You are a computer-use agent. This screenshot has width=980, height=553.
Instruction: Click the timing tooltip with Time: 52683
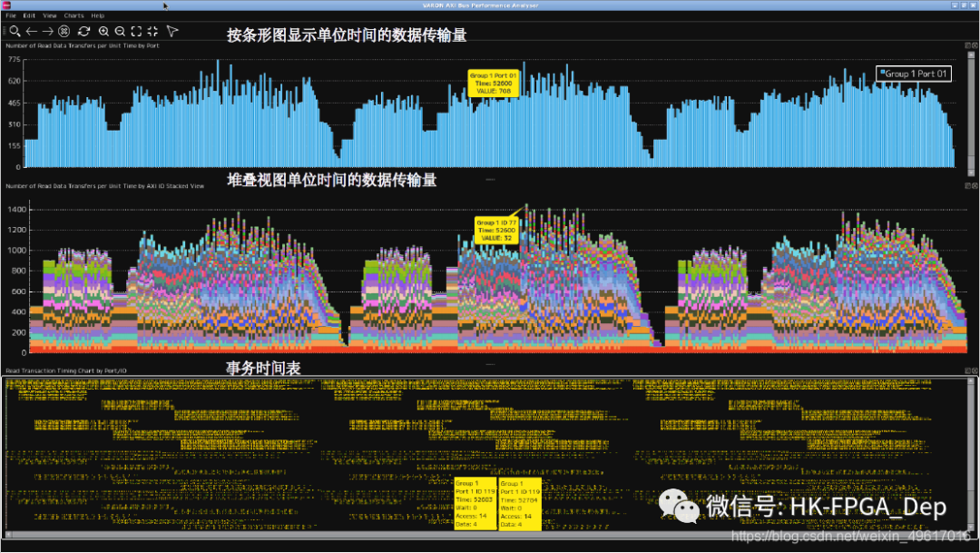tap(475, 504)
